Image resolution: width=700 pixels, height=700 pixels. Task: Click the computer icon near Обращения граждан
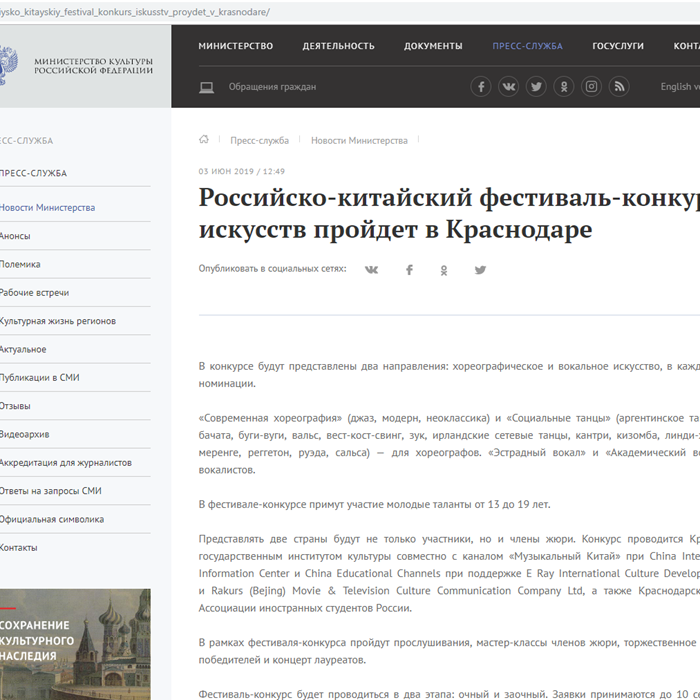206,87
